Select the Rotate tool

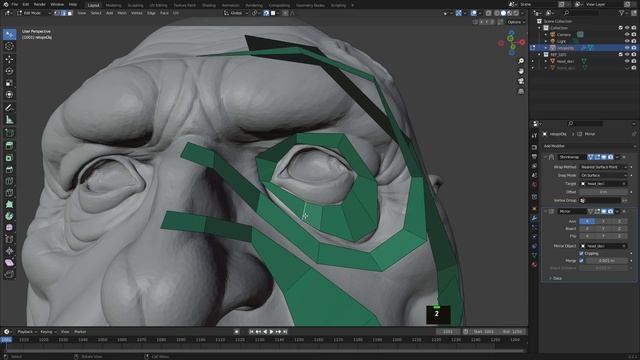click(x=9, y=71)
